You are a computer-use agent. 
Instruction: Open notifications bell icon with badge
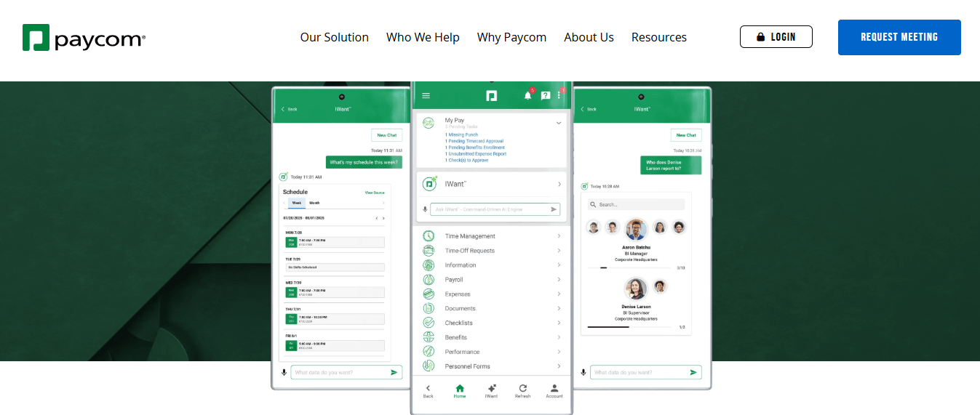click(528, 95)
